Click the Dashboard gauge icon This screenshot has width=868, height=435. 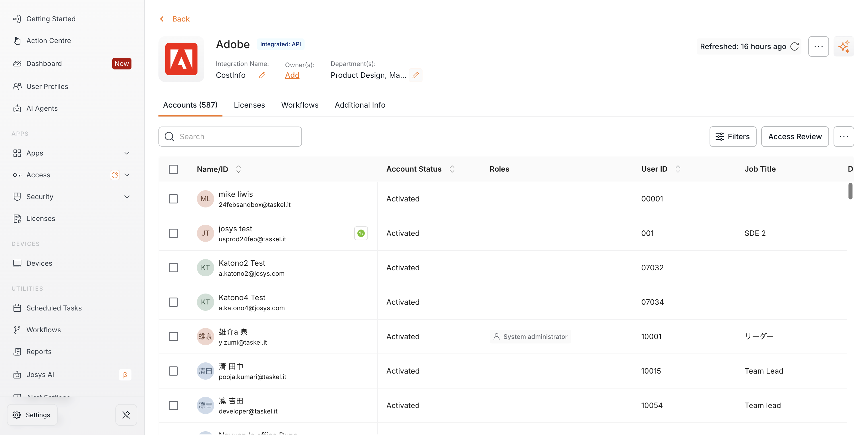(x=17, y=63)
